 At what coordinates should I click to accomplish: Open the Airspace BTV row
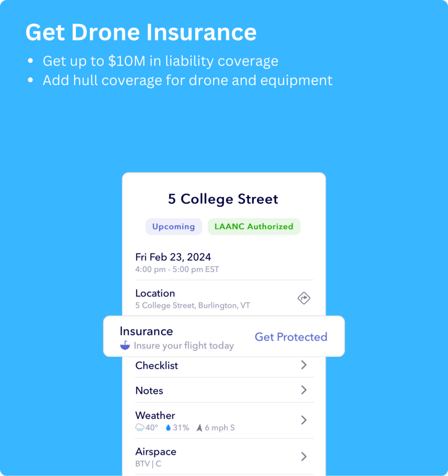click(224, 457)
